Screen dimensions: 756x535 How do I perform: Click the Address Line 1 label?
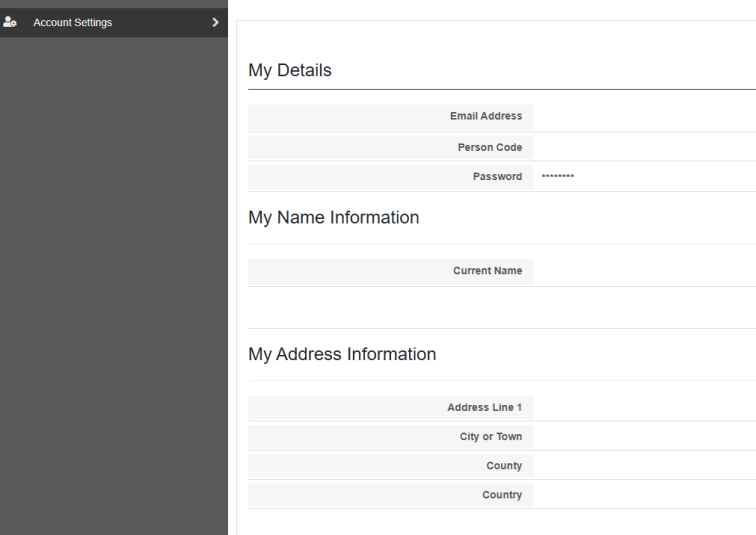coord(485,408)
